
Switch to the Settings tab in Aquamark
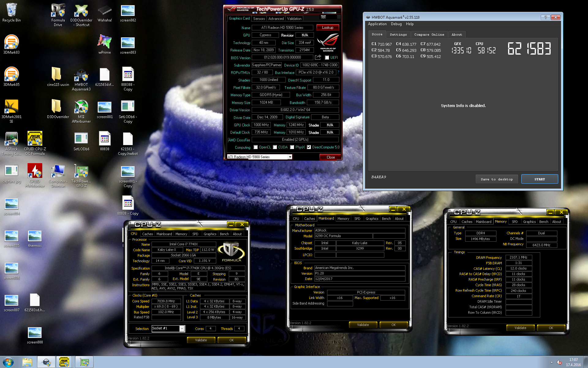[398, 35]
